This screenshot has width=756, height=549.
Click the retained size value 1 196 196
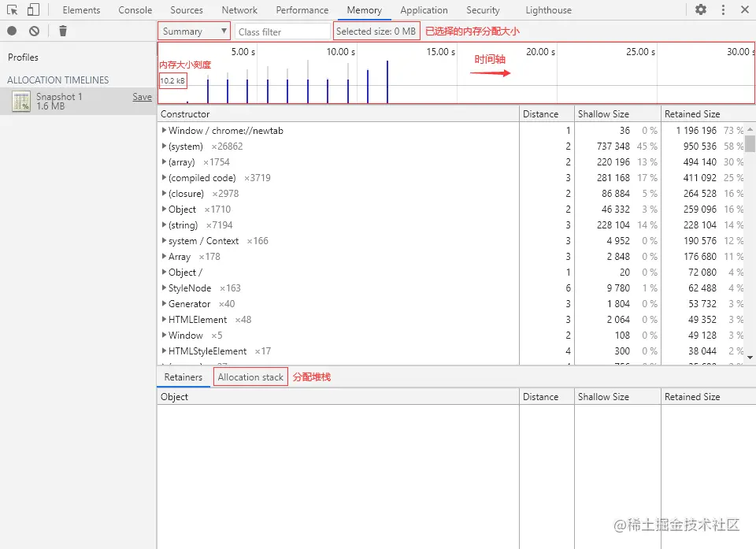696,130
